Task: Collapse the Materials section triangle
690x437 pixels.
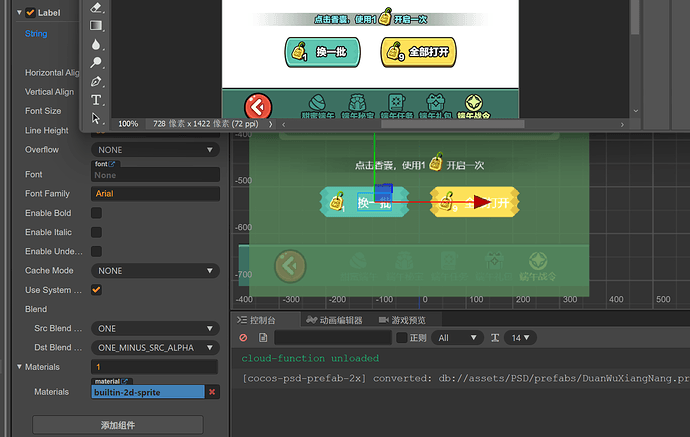Action: pyautogui.click(x=19, y=367)
